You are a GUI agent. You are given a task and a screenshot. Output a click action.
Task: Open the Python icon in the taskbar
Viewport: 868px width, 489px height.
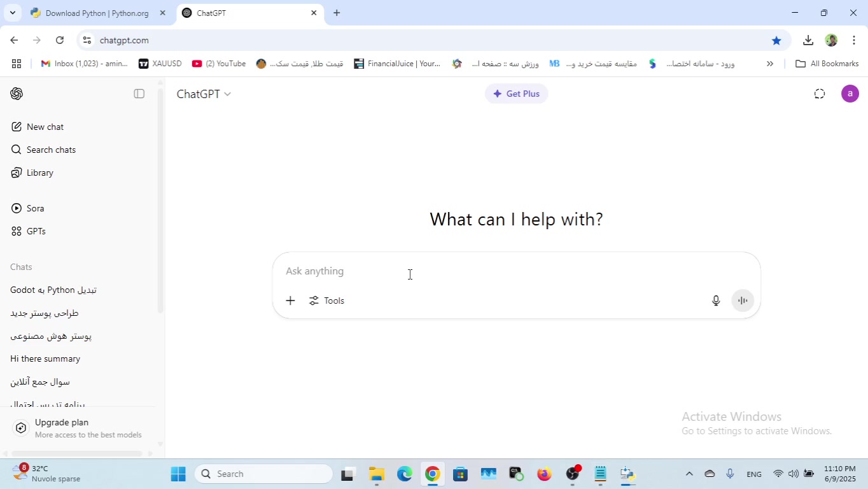click(628, 474)
